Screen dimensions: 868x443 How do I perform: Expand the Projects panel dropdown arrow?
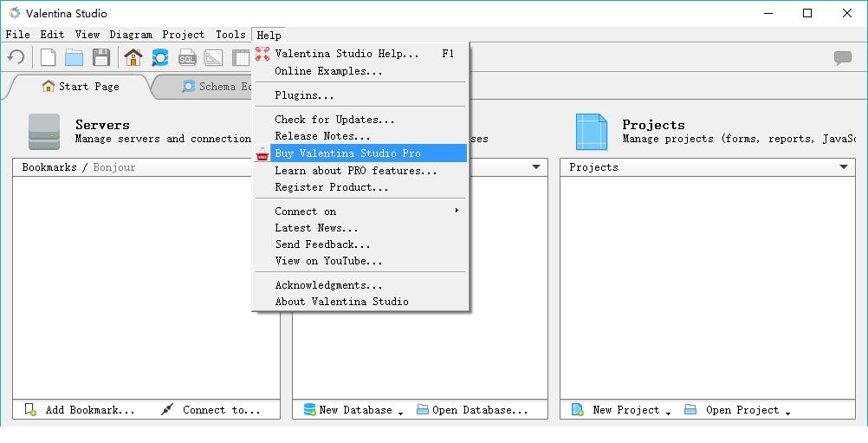pos(845,167)
